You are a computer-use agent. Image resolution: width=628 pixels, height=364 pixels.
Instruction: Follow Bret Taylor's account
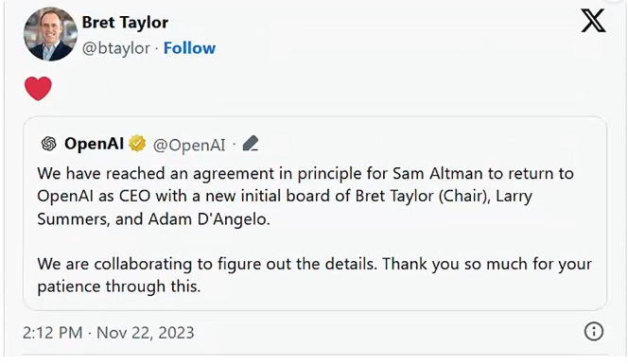(189, 48)
